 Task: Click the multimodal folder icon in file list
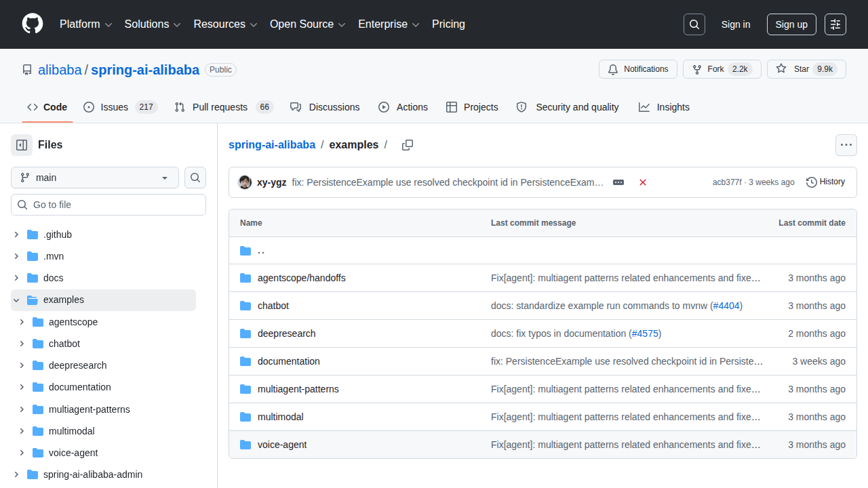click(245, 417)
